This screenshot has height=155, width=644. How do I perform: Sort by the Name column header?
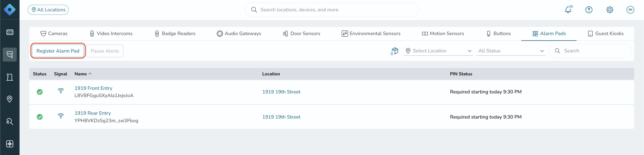pos(83,74)
